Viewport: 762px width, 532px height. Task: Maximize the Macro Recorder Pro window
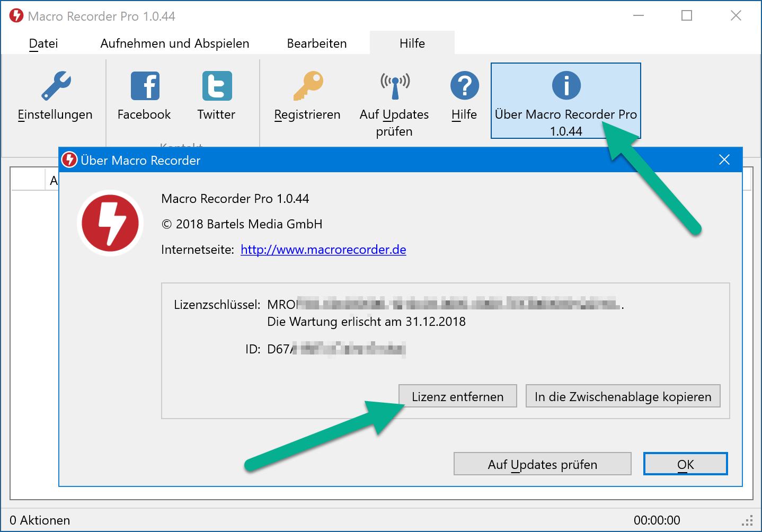coord(687,16)
